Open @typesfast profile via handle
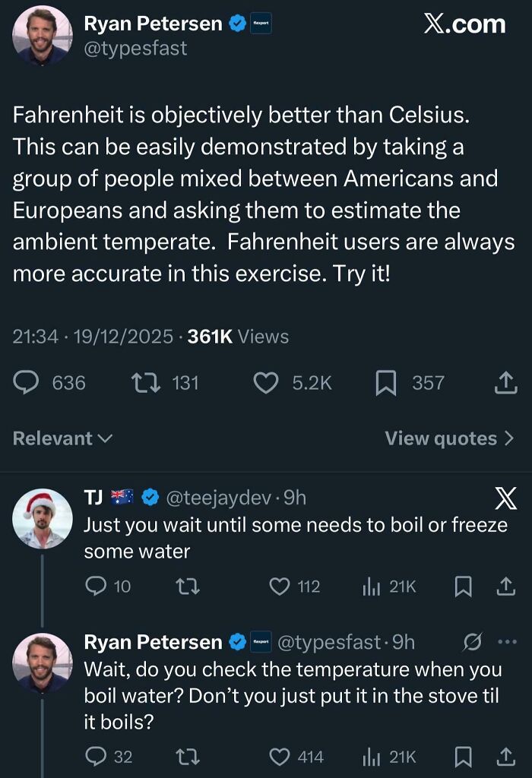This screenshot has width=532, height=778. pyautogui.click(x=131, y=46)
